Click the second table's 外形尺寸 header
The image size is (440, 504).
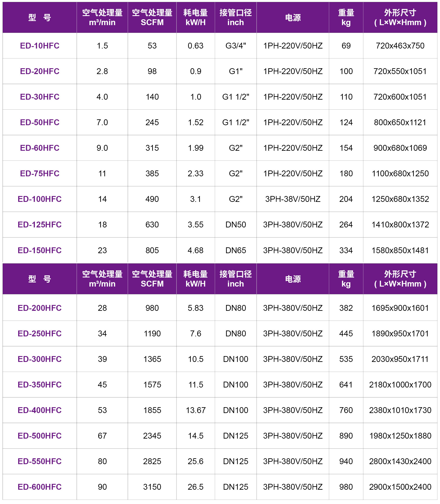click(x=400, y=279)
